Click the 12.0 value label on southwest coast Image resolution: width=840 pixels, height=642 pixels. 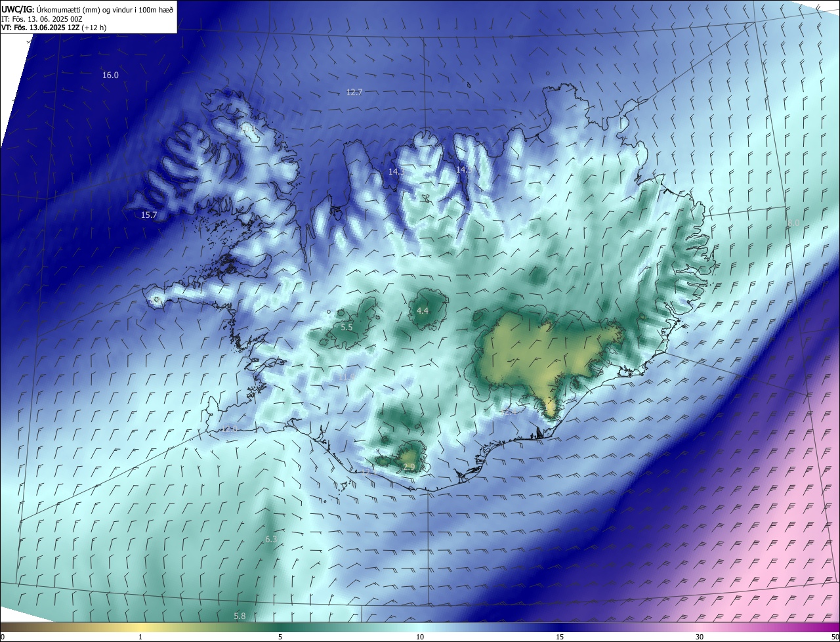point(228,429)
